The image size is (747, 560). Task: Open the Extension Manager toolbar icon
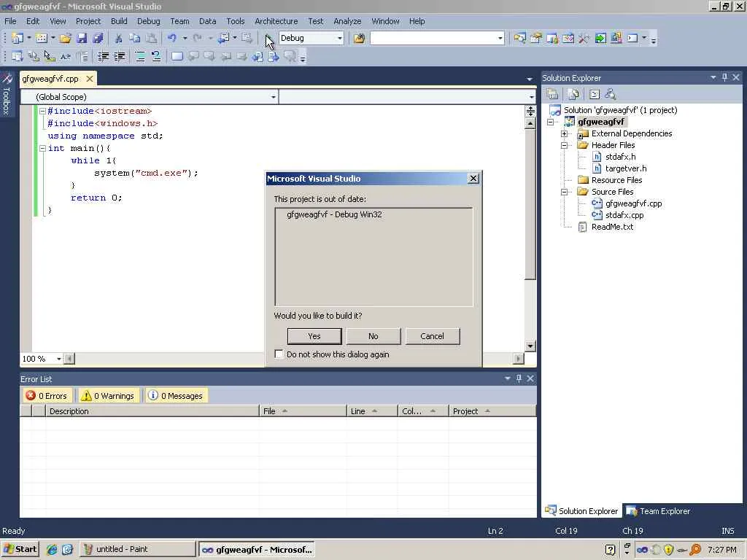(x=616, y=38)
